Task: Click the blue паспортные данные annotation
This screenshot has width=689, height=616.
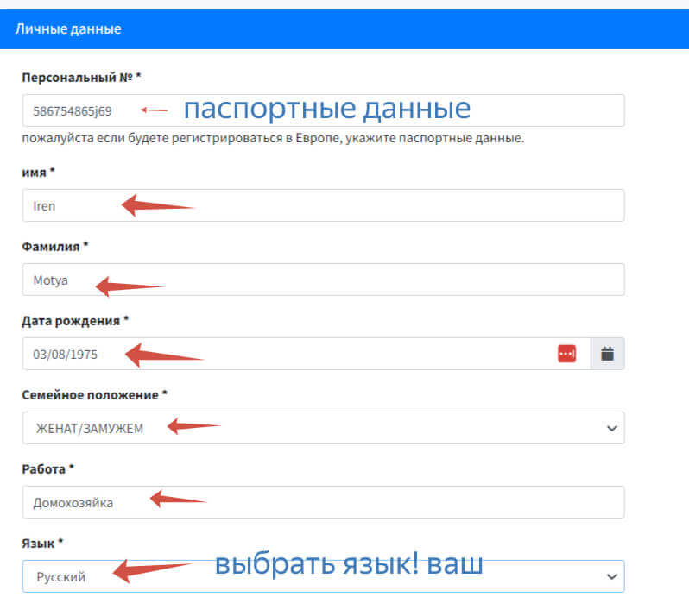Action: (x=326, y=109)
